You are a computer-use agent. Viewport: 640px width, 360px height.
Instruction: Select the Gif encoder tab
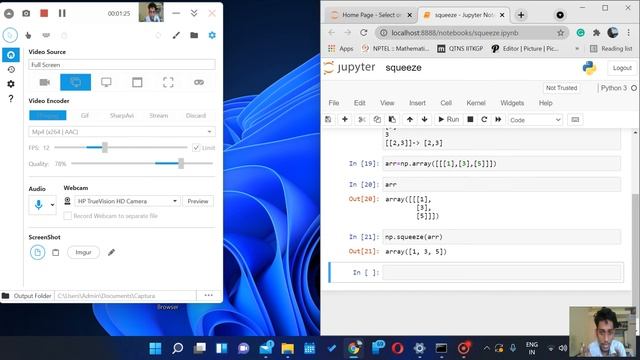pyautogui.click(x=85, y=116)
